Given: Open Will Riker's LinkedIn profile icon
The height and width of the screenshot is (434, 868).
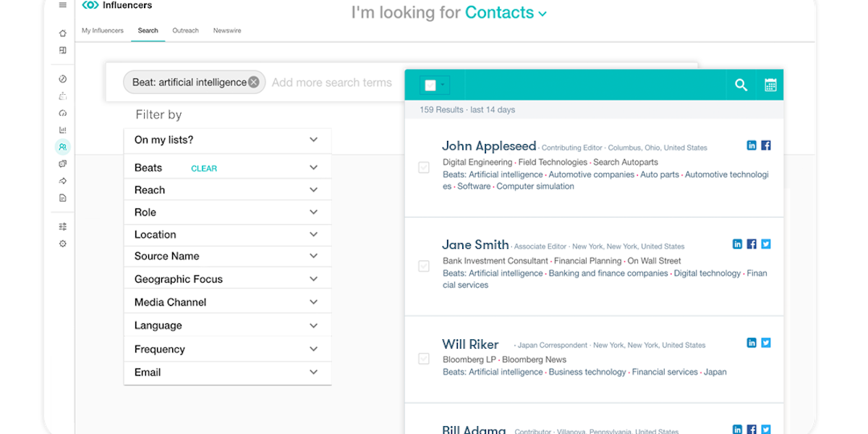Looking at the screenshot, I should pos(752,343).
